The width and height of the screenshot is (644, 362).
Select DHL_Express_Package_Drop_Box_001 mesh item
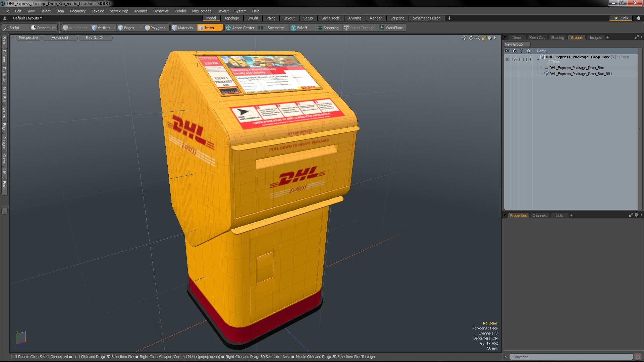[x=580, y=74]
